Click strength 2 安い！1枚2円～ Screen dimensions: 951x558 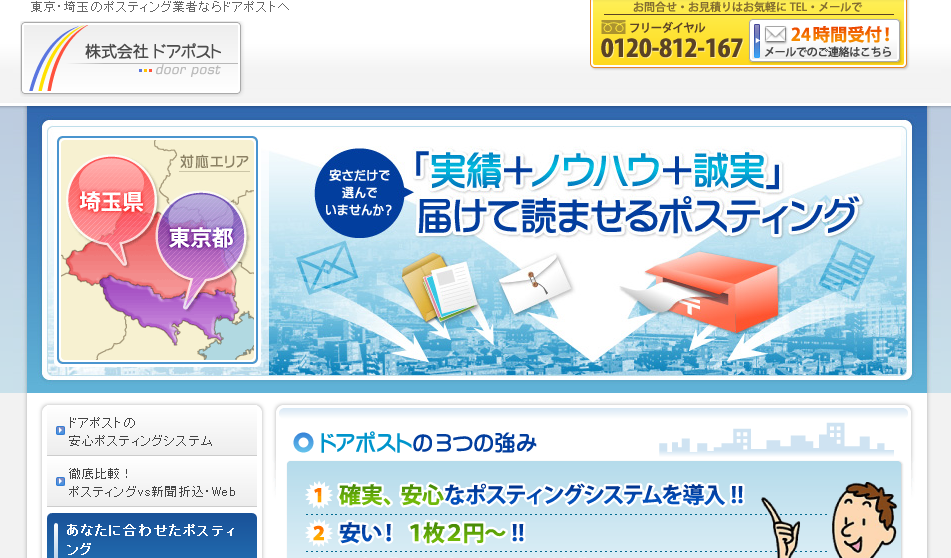[431, 534]
